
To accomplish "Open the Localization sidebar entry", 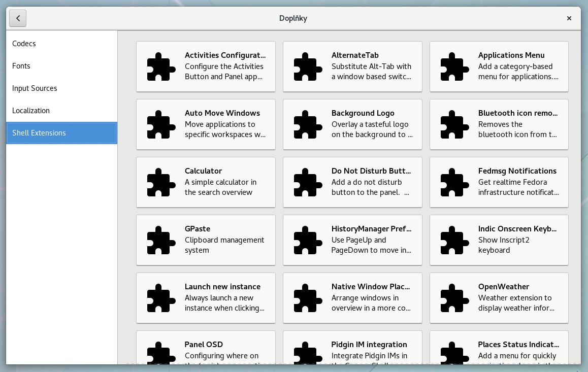I will pyautogui.click(x=31, y=111).
